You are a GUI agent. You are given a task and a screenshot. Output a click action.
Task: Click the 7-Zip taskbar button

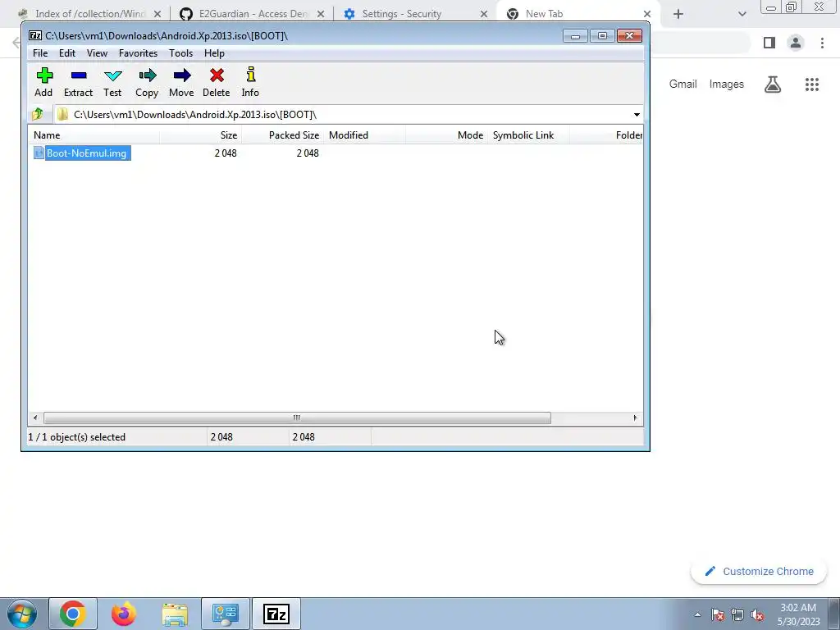pos(276,614)
